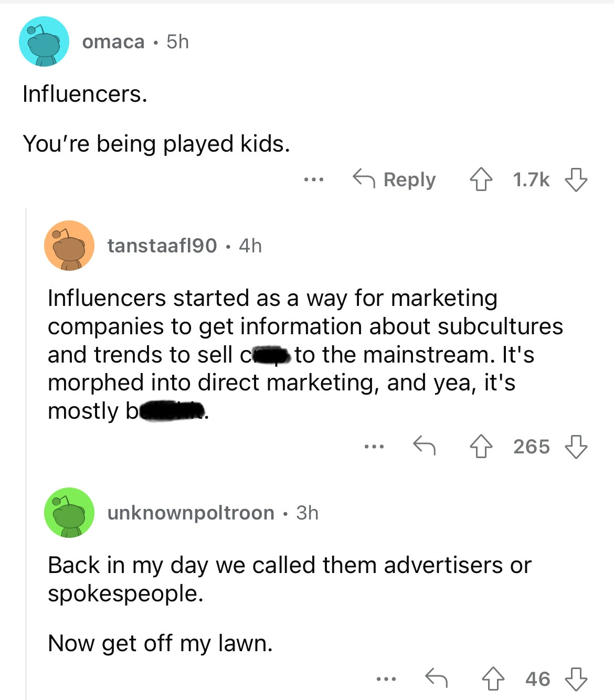614x700 pixels.
Task: Tap unknownpoltroon's green avatar
Action: click(69, 513)
